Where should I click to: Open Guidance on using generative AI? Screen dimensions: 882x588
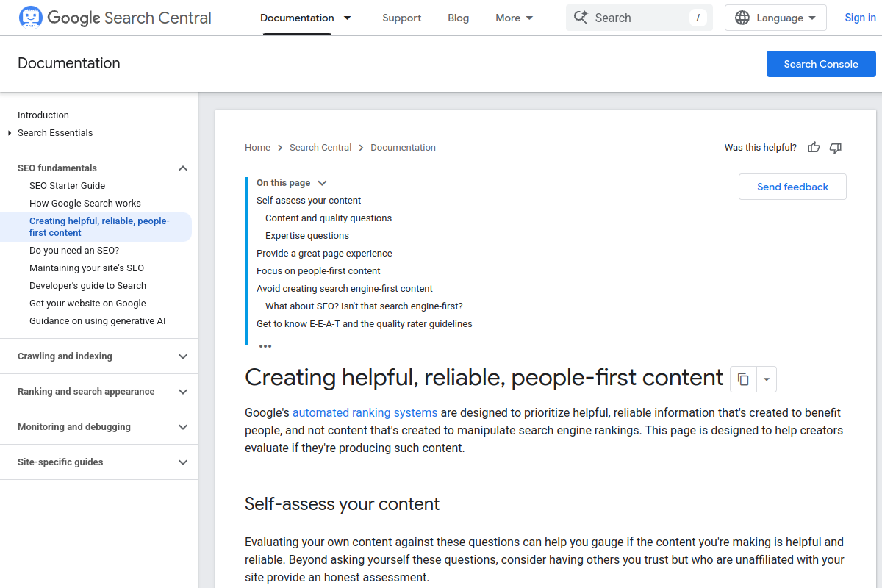click(x=98, y=321)
